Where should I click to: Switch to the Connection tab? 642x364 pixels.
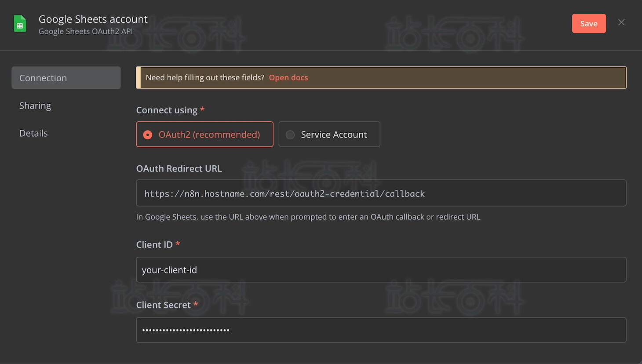tap(66, 78)
